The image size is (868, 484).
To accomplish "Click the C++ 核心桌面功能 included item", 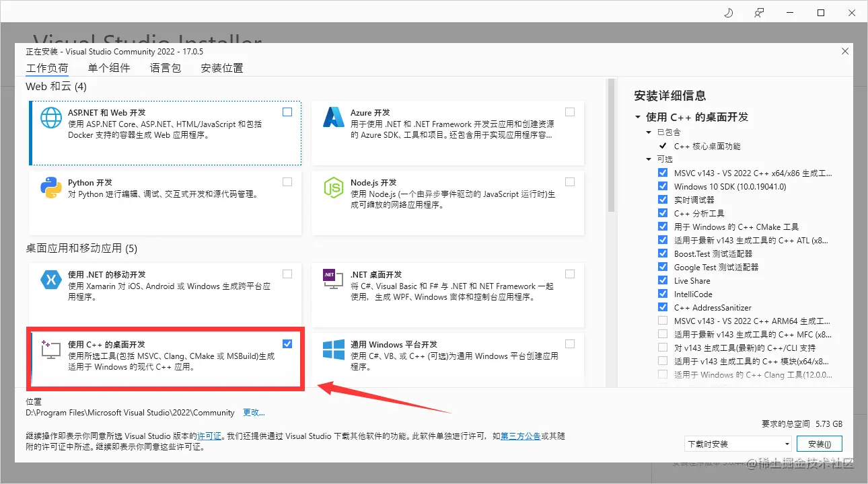I will [707, 146].
